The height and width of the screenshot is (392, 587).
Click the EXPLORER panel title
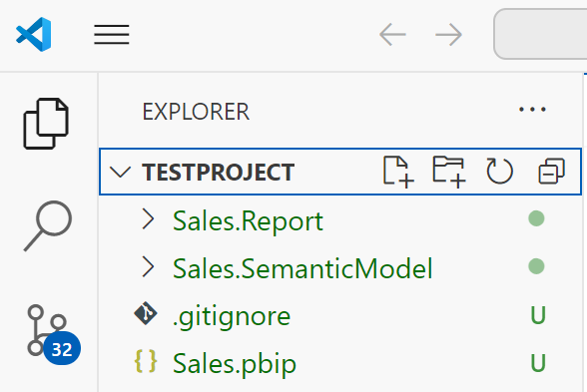[x=196, y=112]
